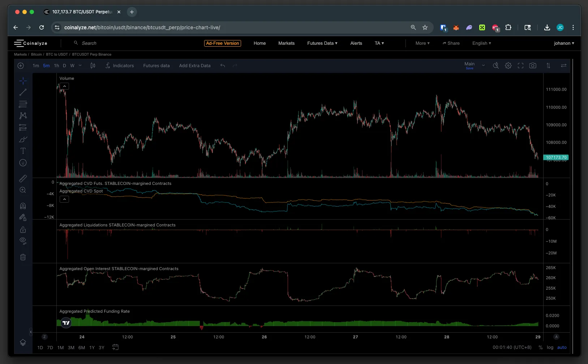Select the measure ruler tool

point(23,178)
